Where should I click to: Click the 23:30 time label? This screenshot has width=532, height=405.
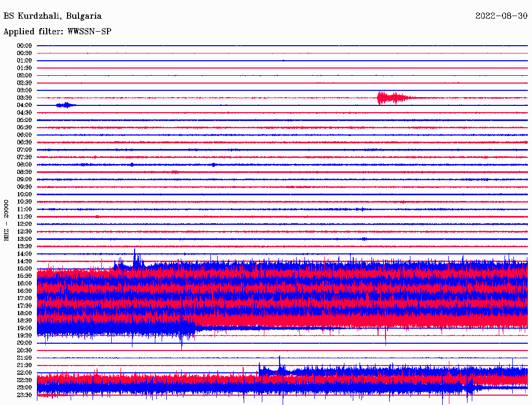[x=24, y=395]
